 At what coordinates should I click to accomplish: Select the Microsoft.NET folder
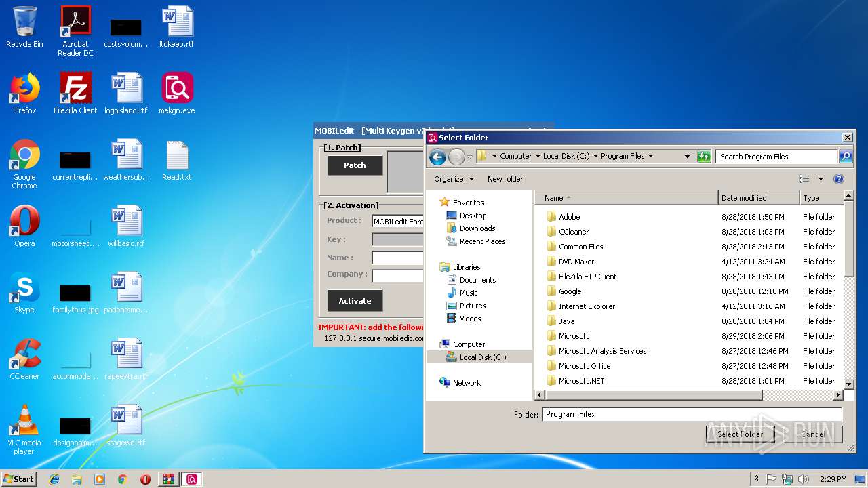581,381
